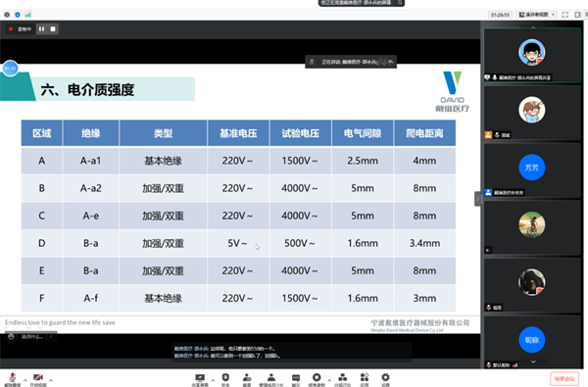Open the speaker view layout dropdown
Screen dimensions: 588x387
[537, 15]
